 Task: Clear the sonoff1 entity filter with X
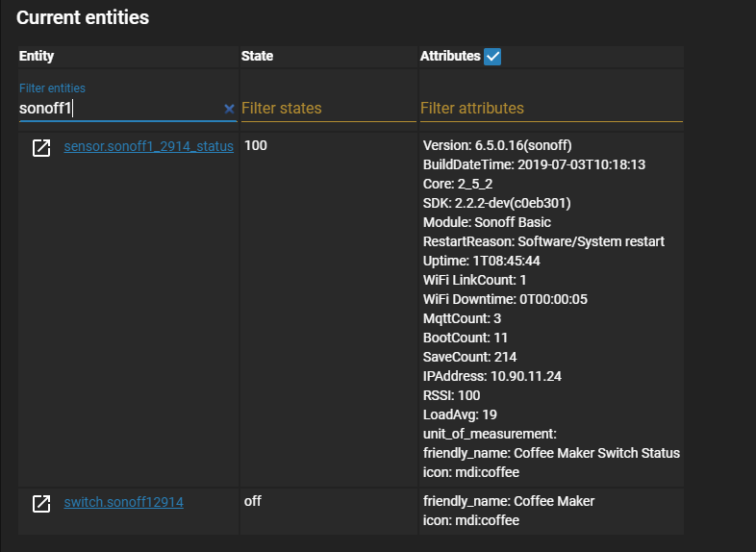coord(229,109)
